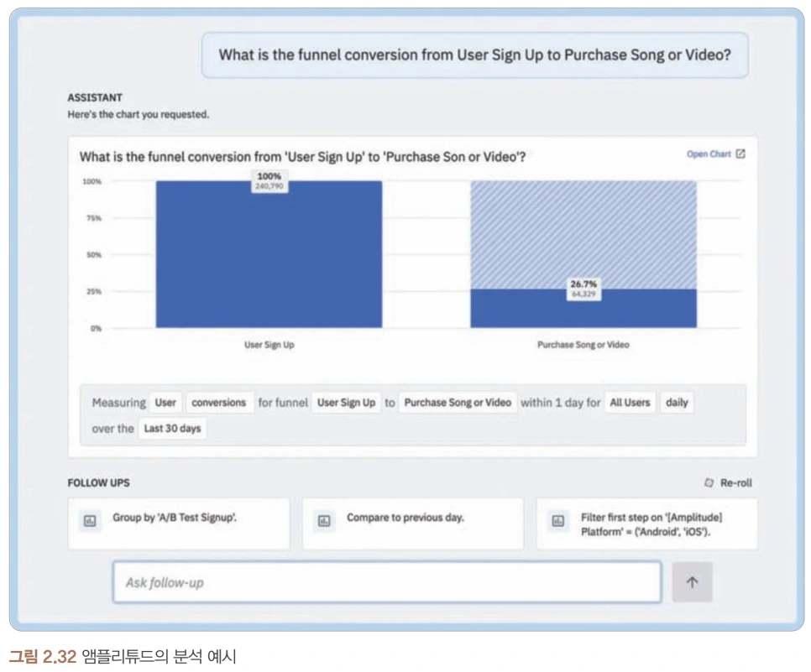Click the 'Measuring' label in query bar
This screenshot has height=672, width=811.
tap(119, 403)
